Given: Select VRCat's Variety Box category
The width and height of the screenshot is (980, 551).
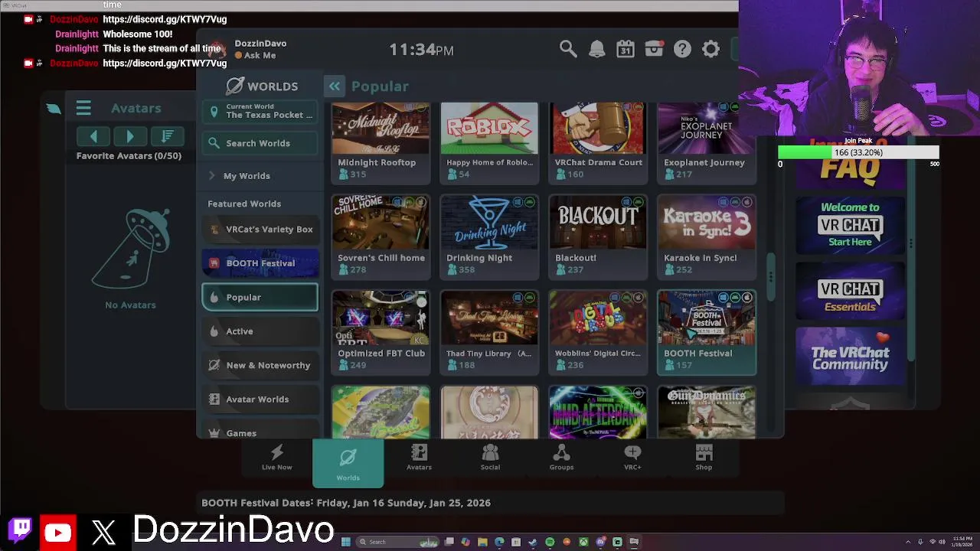Looking at the screenshot, I should (260, 229).
